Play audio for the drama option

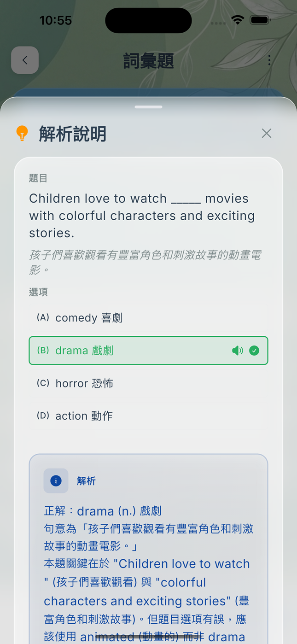[237, 351]
